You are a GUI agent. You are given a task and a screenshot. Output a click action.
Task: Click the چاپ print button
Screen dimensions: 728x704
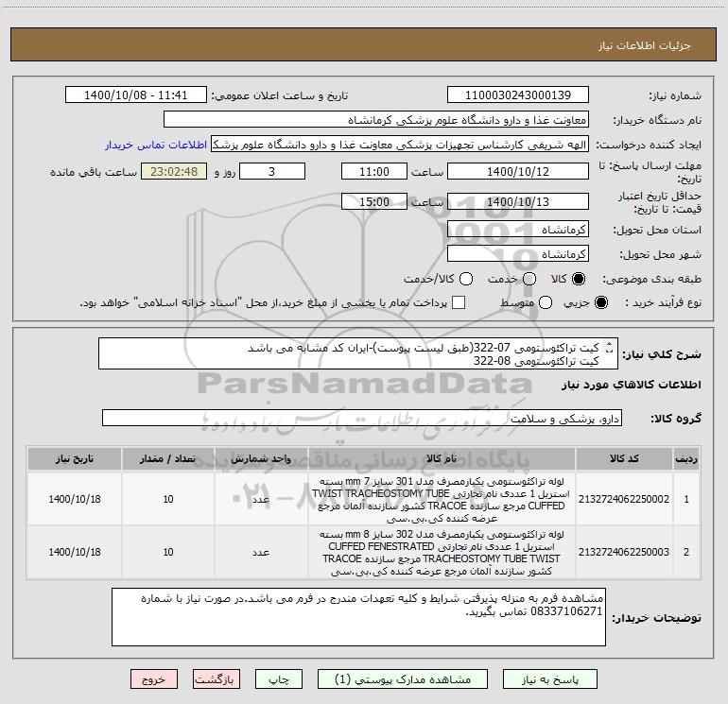pos(279,679)
